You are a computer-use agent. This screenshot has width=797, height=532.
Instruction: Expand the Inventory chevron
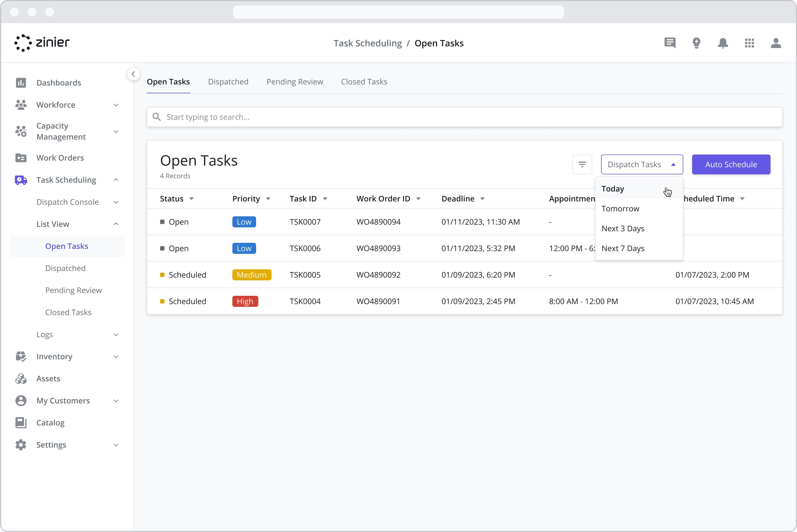116,357
